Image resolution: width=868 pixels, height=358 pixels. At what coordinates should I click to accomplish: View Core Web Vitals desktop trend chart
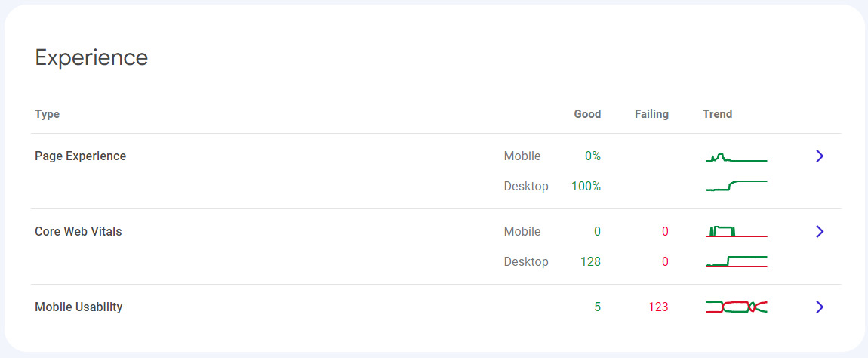[736, 261]
